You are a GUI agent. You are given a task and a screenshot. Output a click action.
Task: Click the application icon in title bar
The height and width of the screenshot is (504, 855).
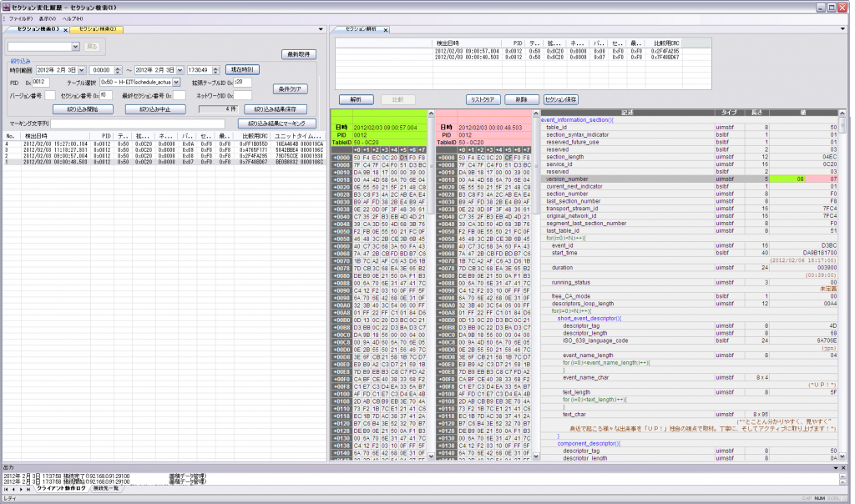(x=6, y=7)
